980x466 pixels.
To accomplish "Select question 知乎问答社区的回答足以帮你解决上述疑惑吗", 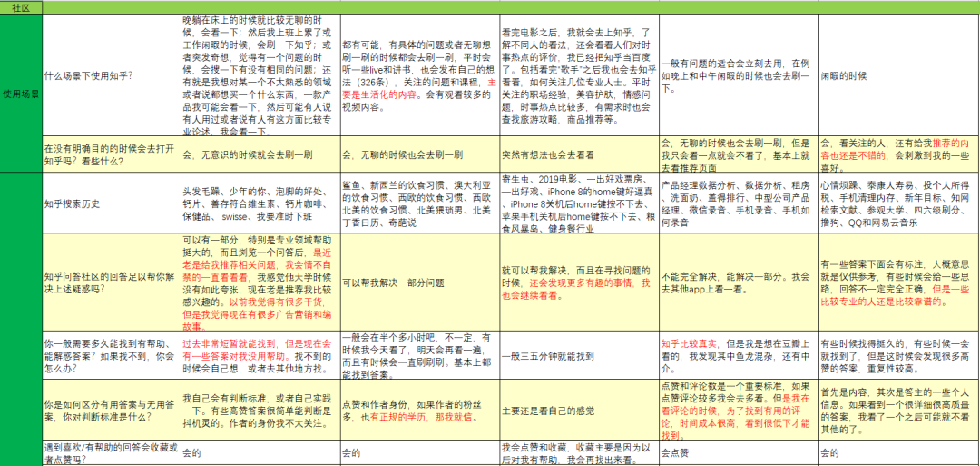I will coord(112,283).
